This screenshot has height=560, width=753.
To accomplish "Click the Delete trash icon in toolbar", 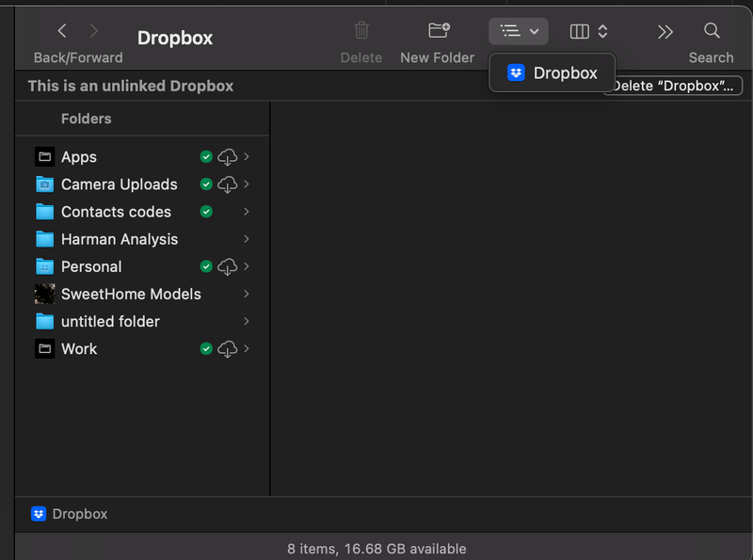I will tap(361, 30).
